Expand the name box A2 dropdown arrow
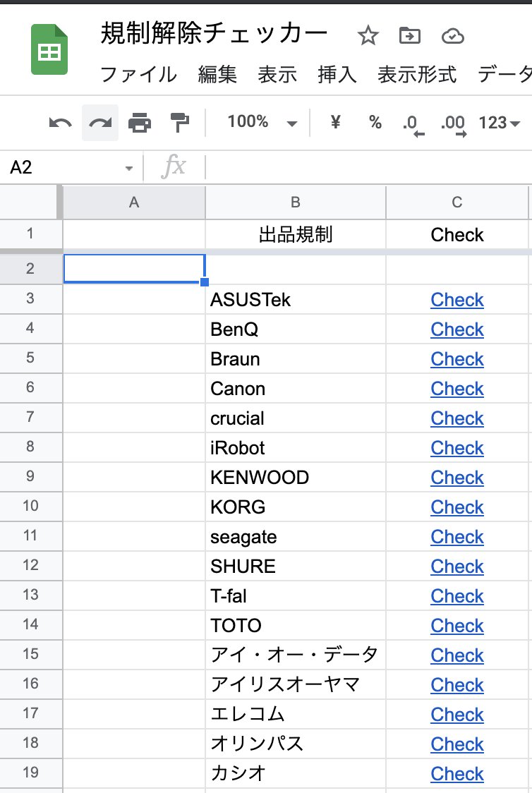The image size is (532, 793). (129, 169)
